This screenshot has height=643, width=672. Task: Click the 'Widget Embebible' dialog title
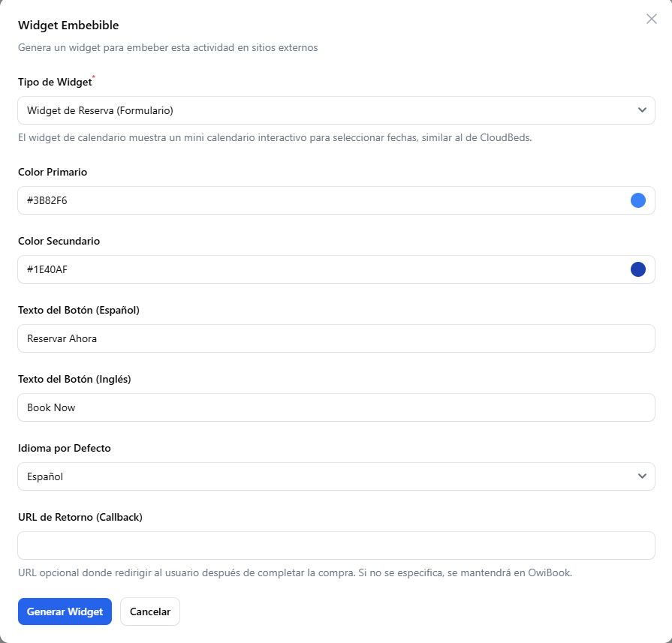(x=68, y=26)
